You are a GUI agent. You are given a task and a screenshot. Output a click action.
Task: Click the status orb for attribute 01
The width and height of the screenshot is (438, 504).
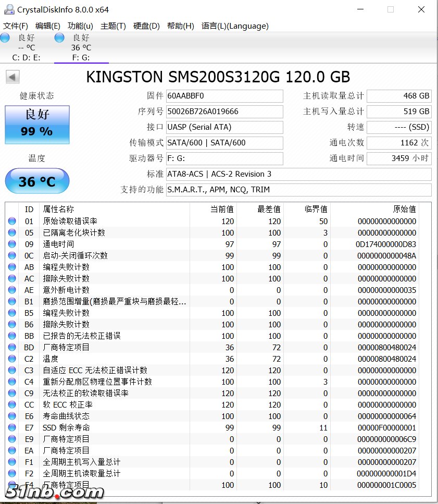click(12, 222)
